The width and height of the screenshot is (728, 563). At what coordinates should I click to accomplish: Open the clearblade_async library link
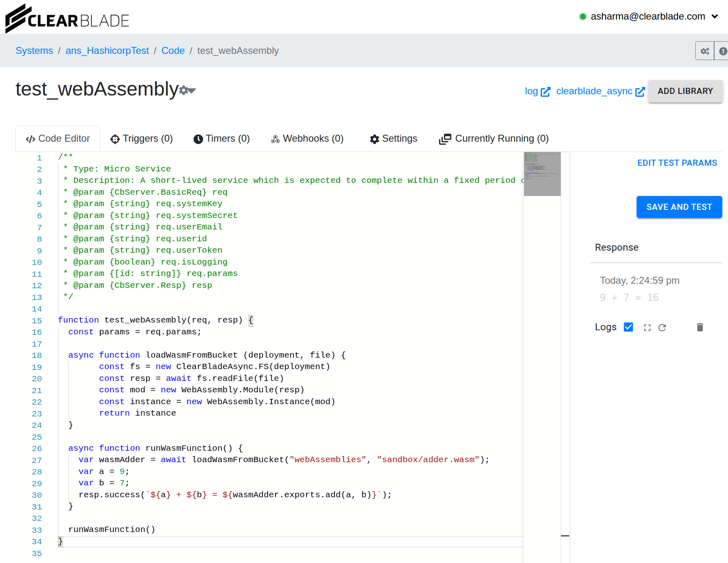[600, 91]
